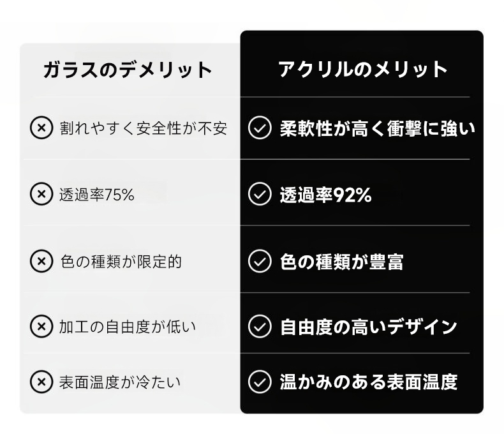This screenshot has height=434, width=504.
Task: Click the checkmark icon beside 自由度の高いデザイン
Action: coord(259,327)
